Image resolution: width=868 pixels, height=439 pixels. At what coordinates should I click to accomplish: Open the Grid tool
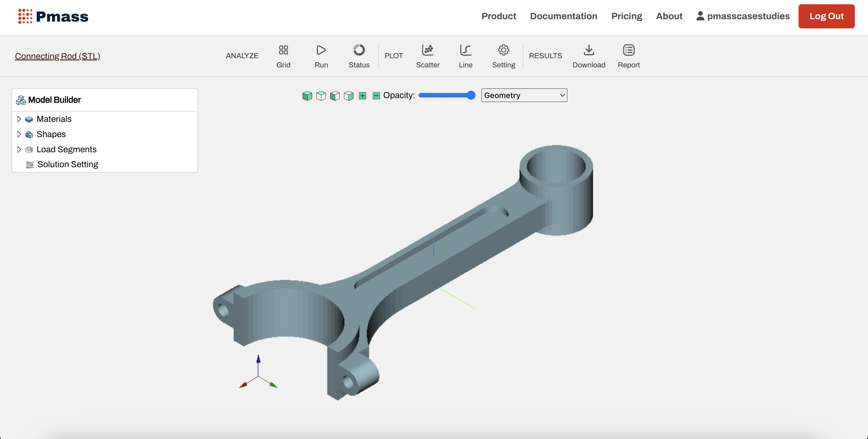tap(283, 56)
